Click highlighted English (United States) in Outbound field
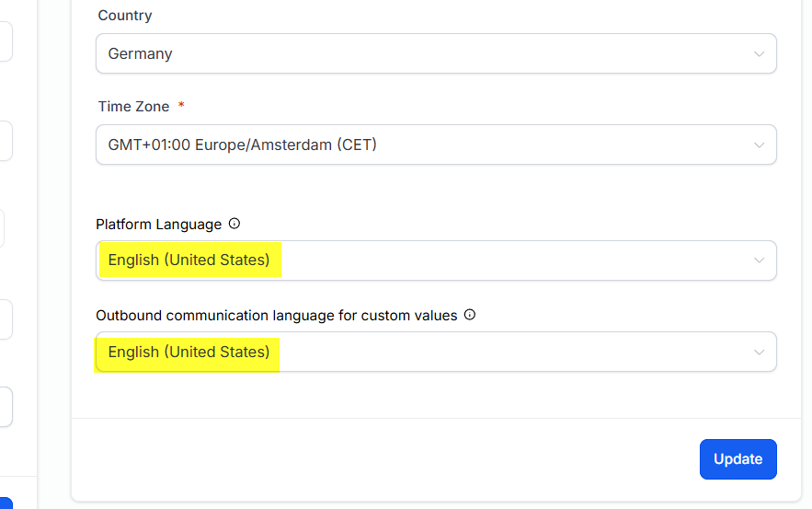Screen dimensions: 812x509 point(189,353)
